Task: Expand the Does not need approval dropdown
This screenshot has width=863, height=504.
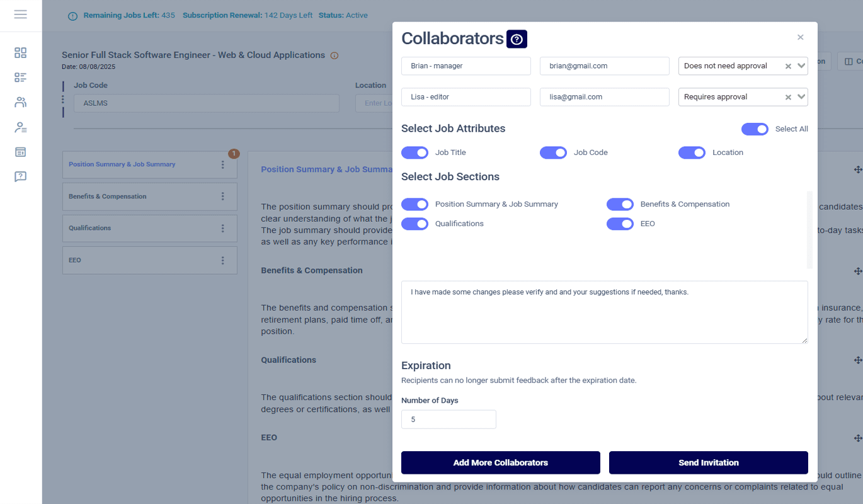Action: 801,66
